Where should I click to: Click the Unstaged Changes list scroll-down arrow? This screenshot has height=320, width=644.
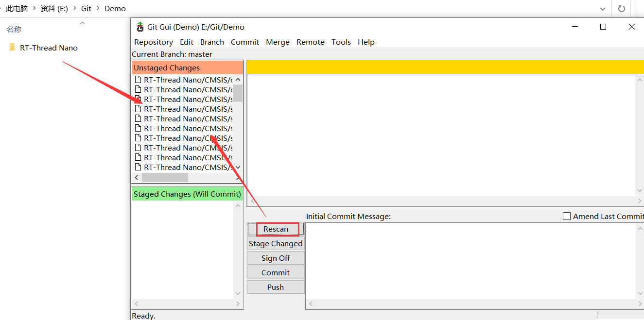tap(238, 168)
